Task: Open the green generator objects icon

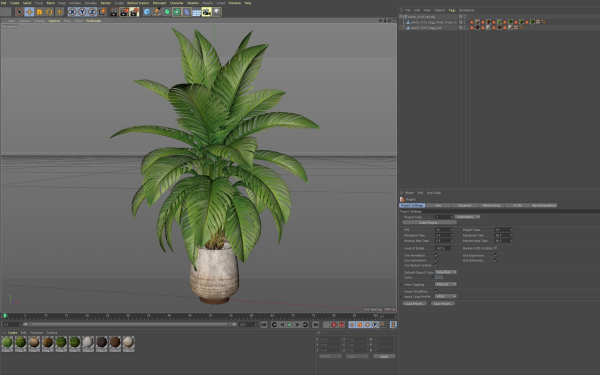Action: point(167,12)
